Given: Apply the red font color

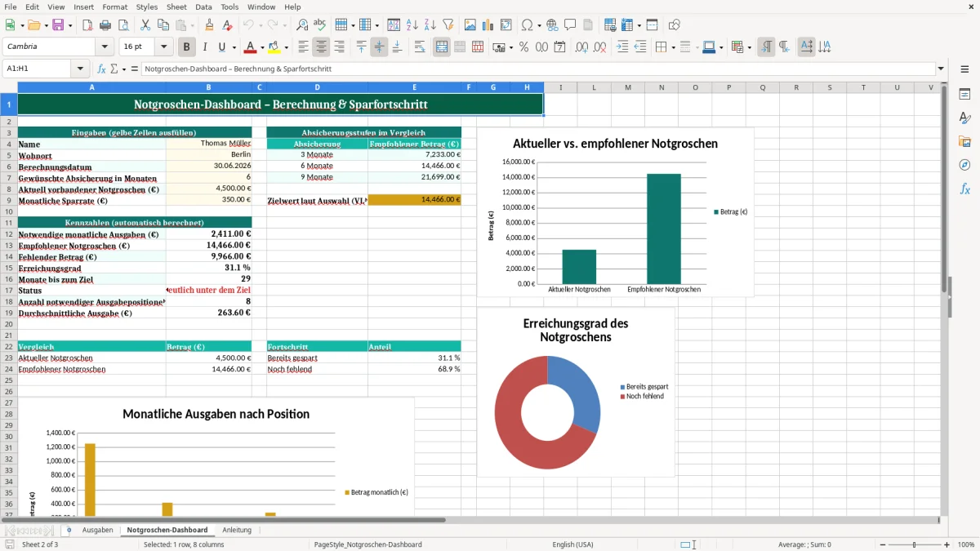Looking at the screenshot, I should [x=250, y=47].
